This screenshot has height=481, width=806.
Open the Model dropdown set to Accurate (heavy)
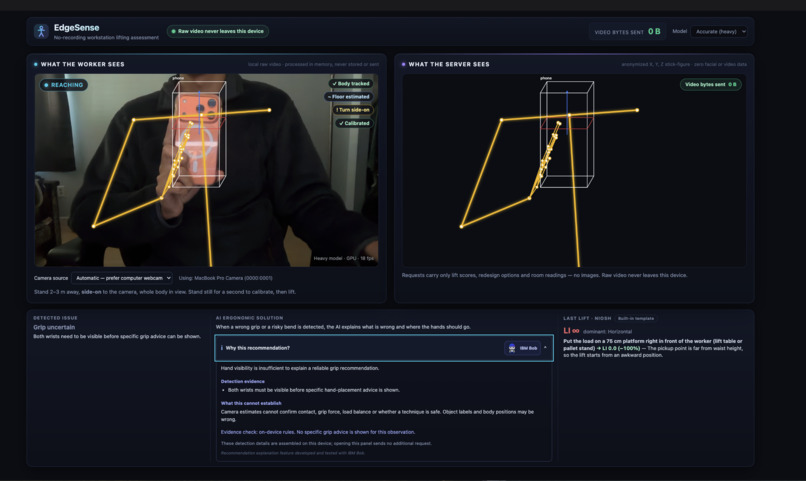(x=719, y=31)
